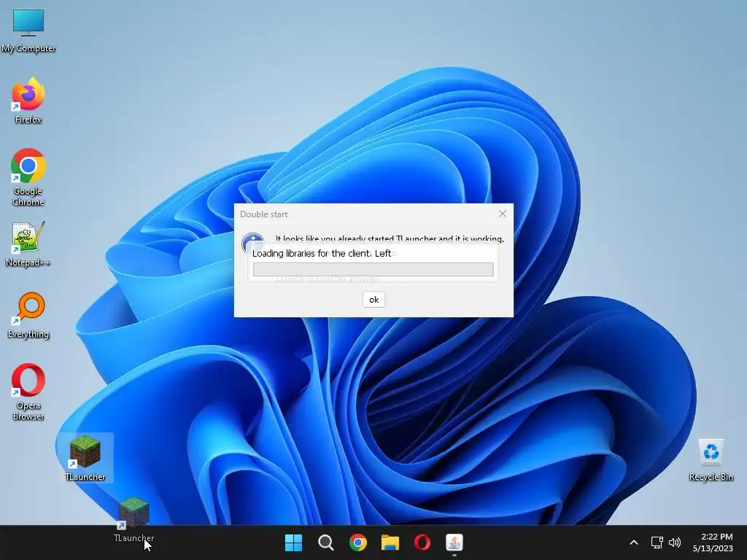This screenshot has height=560, width=747.
Task: Select the Google Chrome desktop shortcut
Action: 28,177
